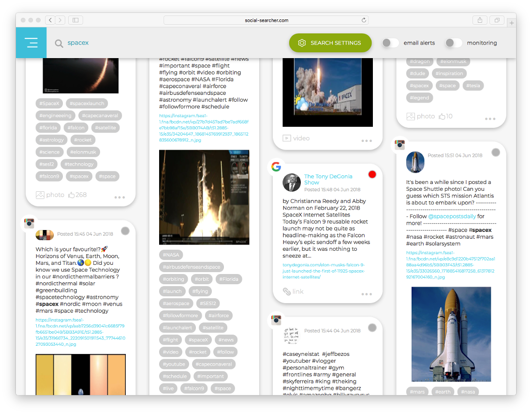The height and width of the screenshot is (414, 532).
Task: Click the Google icon on the Tony DeGonia post
Action: point(276,167)
